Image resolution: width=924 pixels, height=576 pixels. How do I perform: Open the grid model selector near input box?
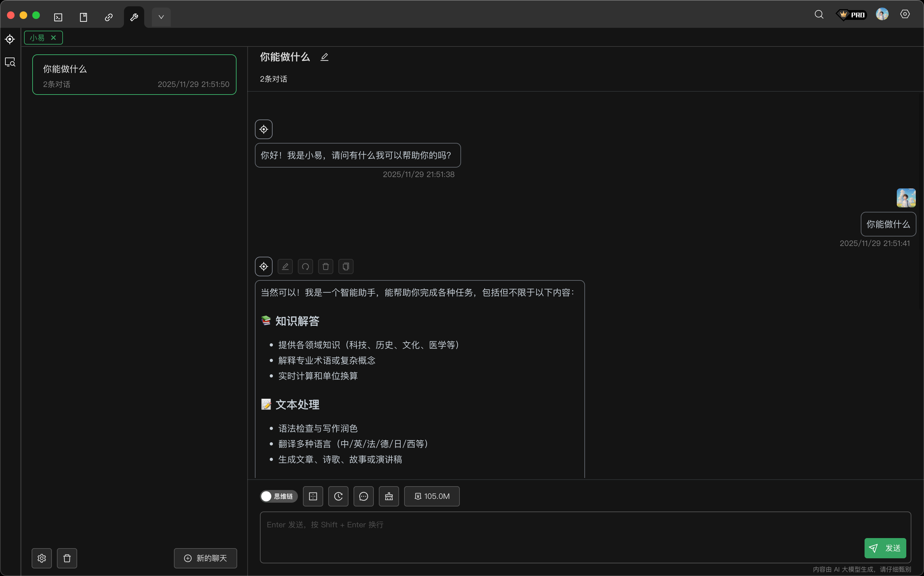coord(313,496)
